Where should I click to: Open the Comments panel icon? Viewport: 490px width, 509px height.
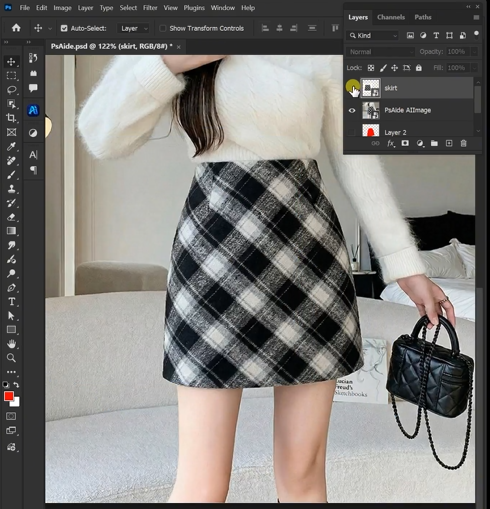tap(33, 88)
